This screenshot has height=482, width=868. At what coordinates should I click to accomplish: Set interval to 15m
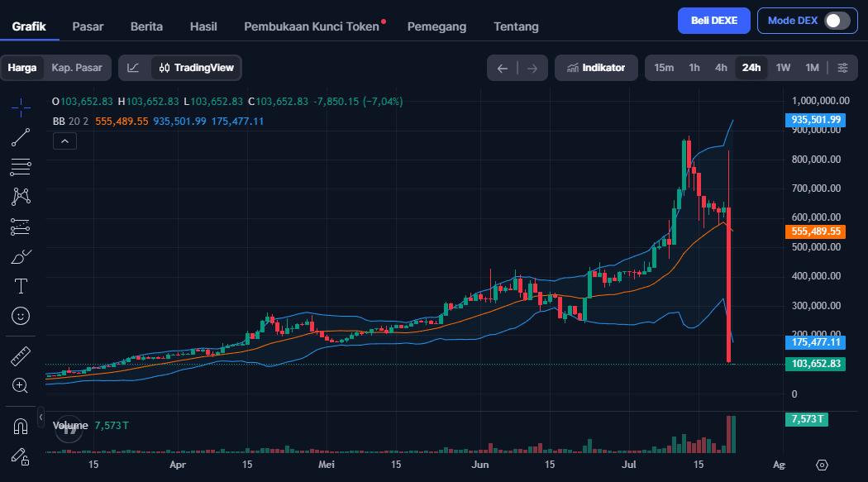tap(664, 68)
